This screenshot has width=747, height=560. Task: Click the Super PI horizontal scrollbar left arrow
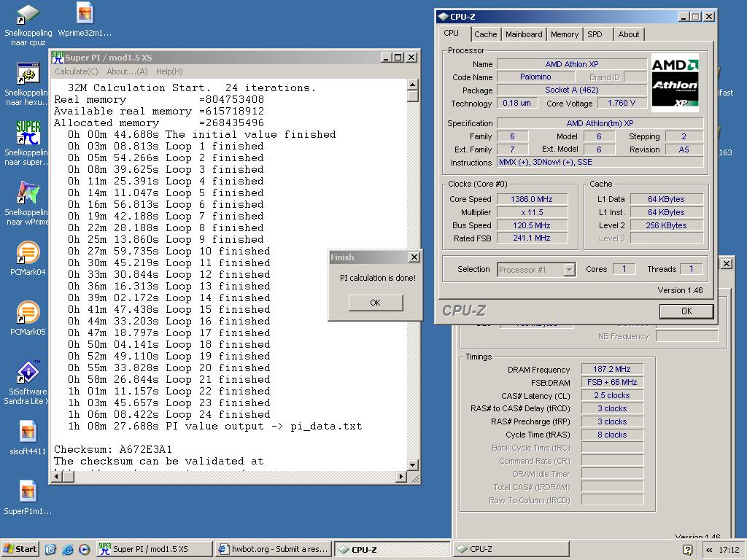pyautogui.click(x=57, y=476)
